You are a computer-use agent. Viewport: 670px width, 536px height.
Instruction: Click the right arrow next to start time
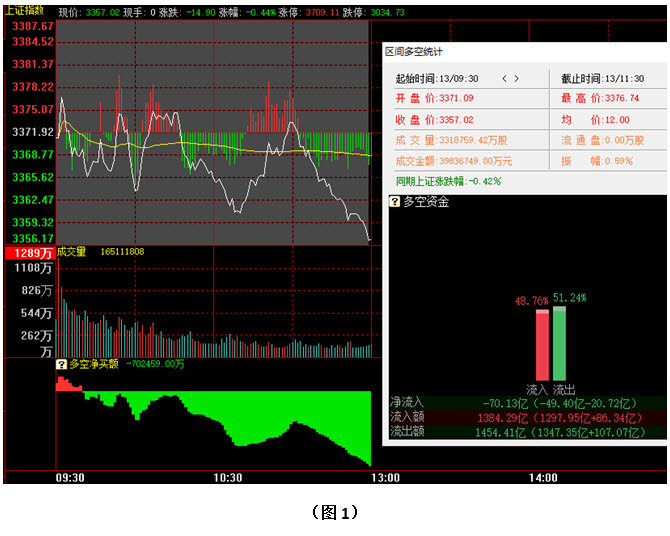tap(517, 78)
